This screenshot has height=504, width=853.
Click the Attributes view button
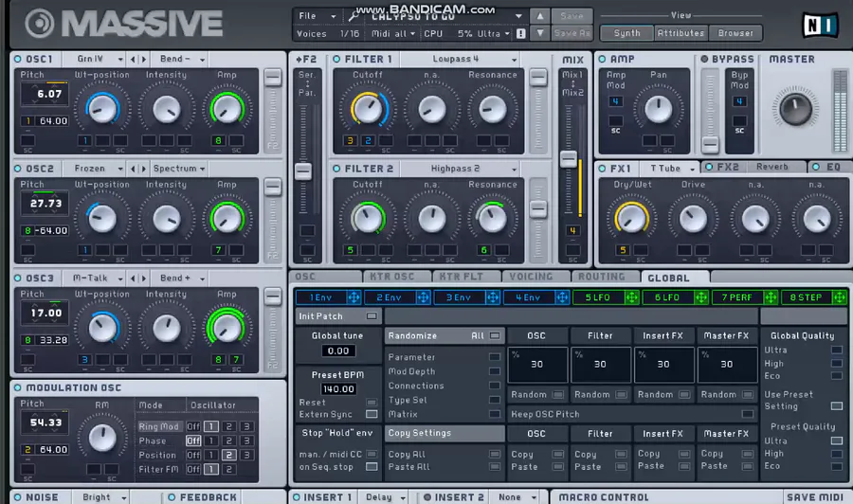click(681, 33)
